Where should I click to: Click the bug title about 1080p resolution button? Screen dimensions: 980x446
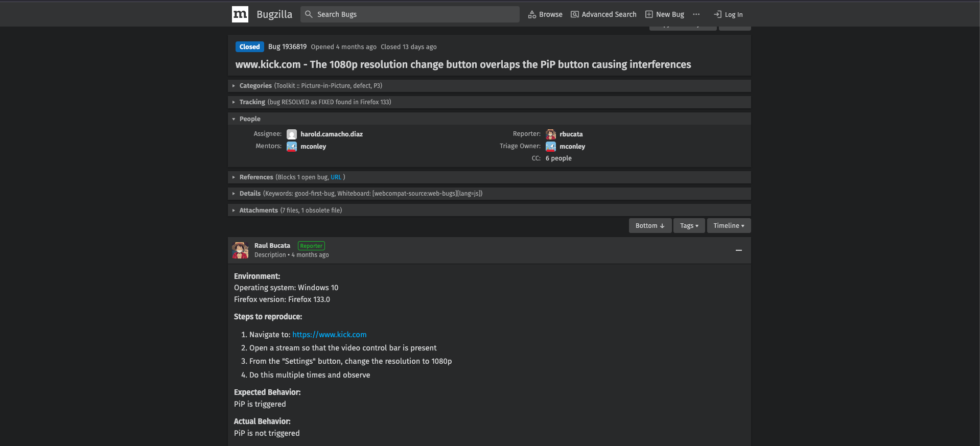click(463, 64)
